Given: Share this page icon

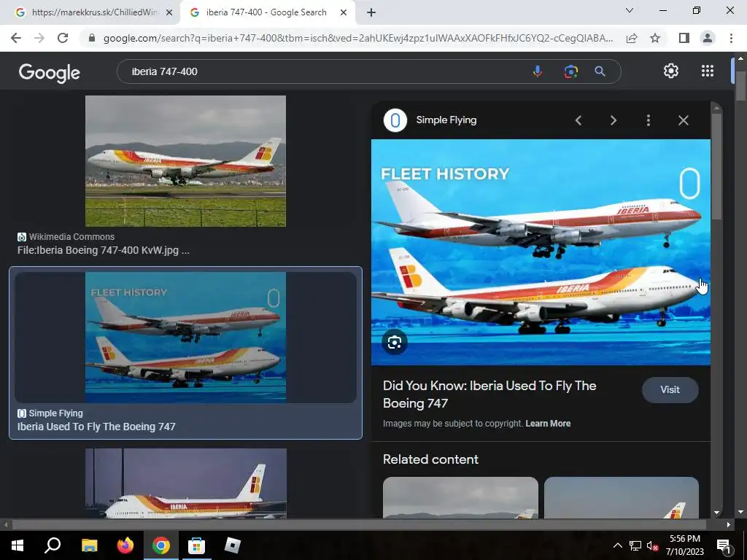Looking at the screenshot, I should coord(632,38).
